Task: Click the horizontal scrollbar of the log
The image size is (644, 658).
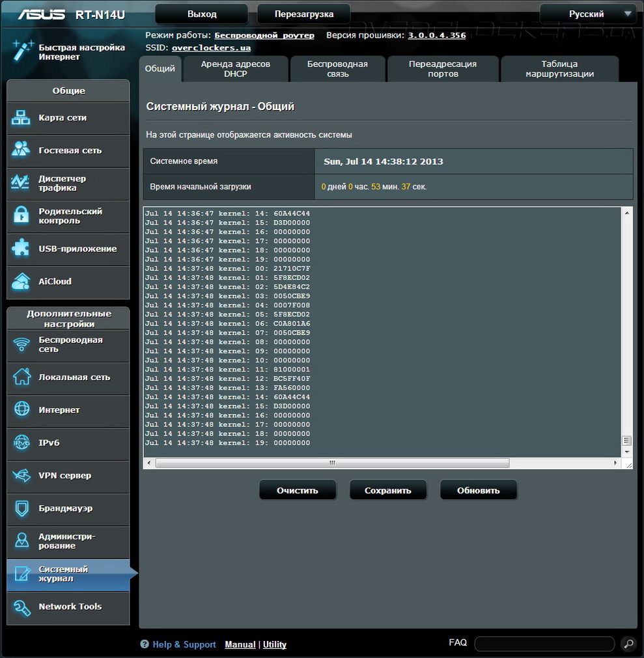Action: point(332,463)
